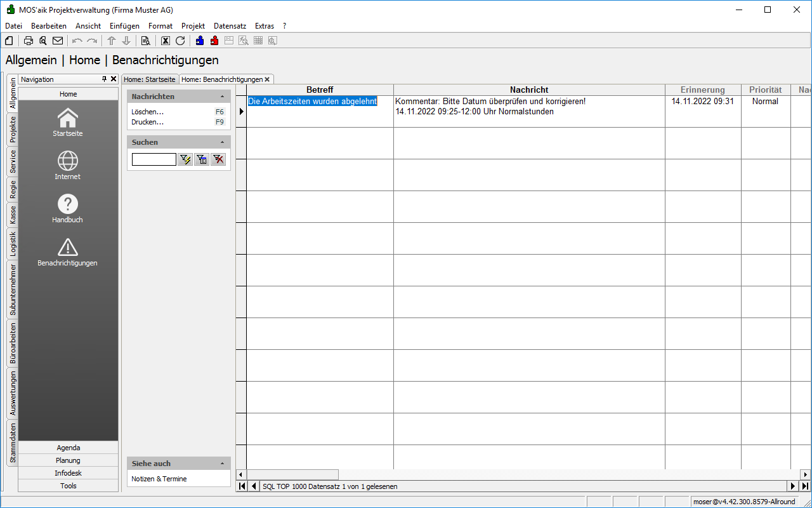This screenshot has height=508, width=812.
Task: Open the Datensatz menu
Action: coord(230,26)
